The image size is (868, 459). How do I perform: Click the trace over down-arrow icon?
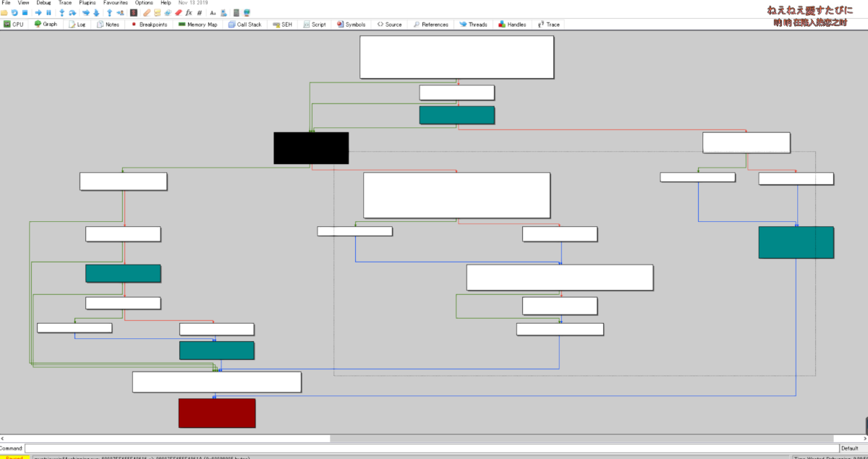(x=96, y=12)
